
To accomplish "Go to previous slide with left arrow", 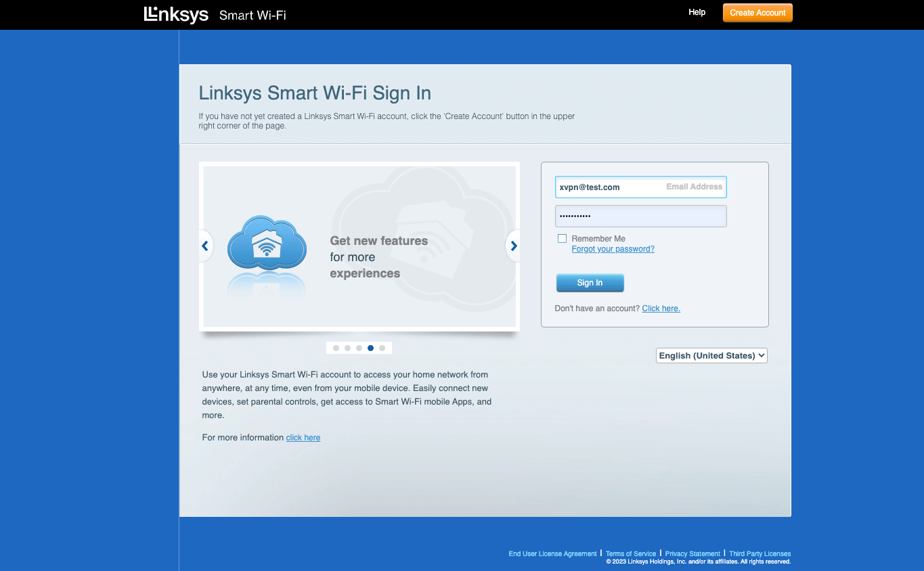I will (x=205, y=246).
